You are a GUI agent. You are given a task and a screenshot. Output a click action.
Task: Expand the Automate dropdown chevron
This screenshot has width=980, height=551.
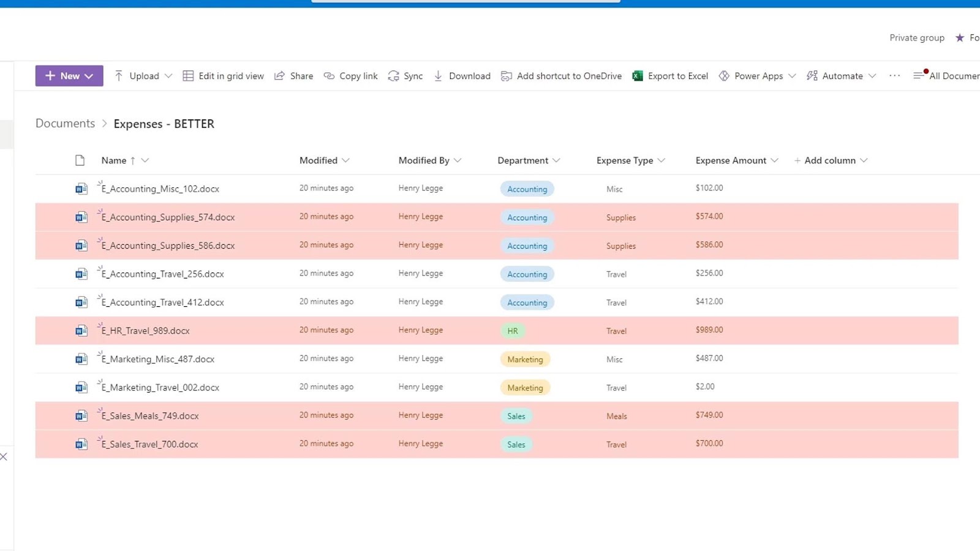(x=872, y=76)
